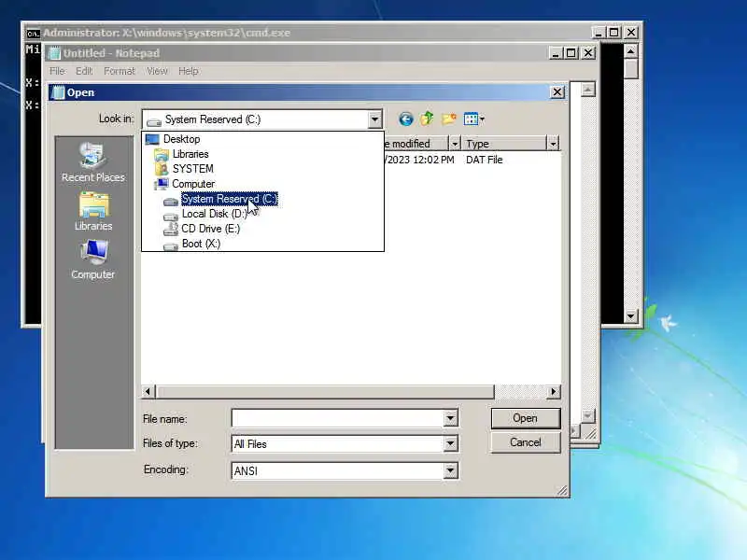This screenshot has width=747, height=560.
Task: Select Desktop in Look in list
Action: pos(181,139)
